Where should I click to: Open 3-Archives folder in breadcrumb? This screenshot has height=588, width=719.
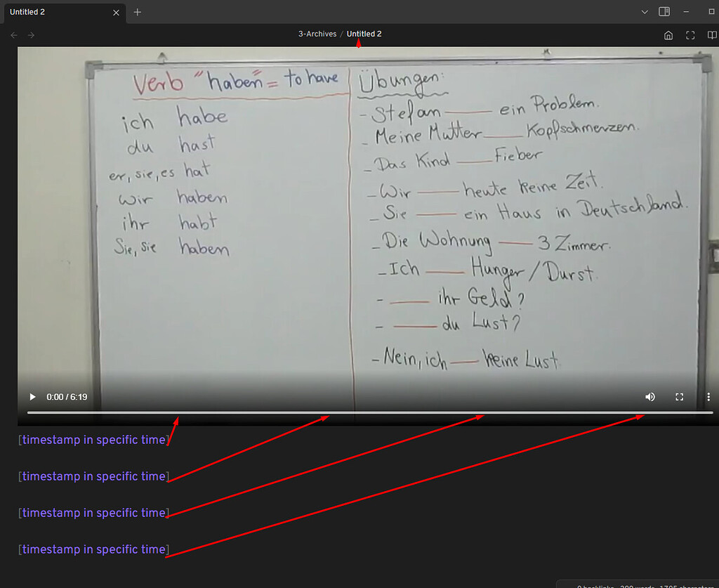pyautogui.click(x=317, y=34)
